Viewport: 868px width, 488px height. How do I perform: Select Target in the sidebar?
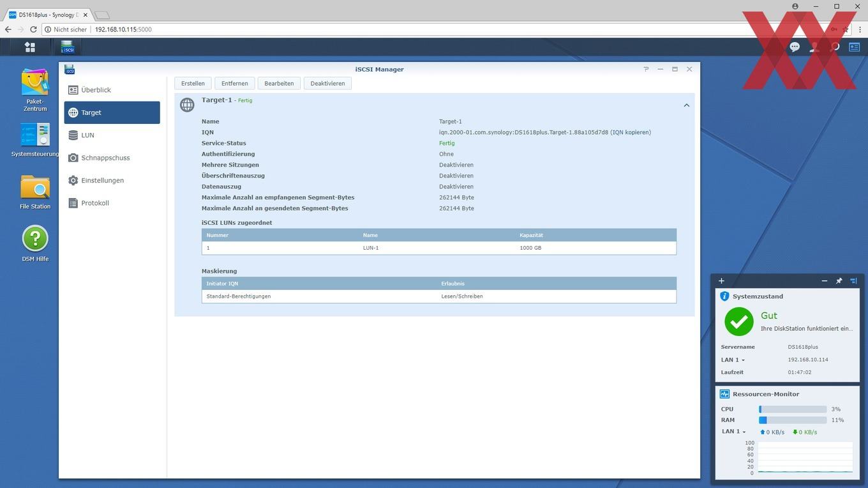[112, 112]
